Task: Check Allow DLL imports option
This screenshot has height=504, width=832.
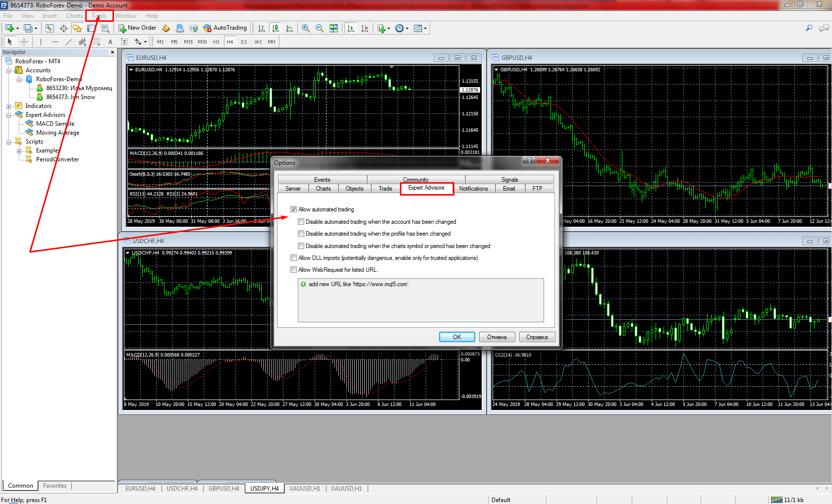Action: [294, 258]
